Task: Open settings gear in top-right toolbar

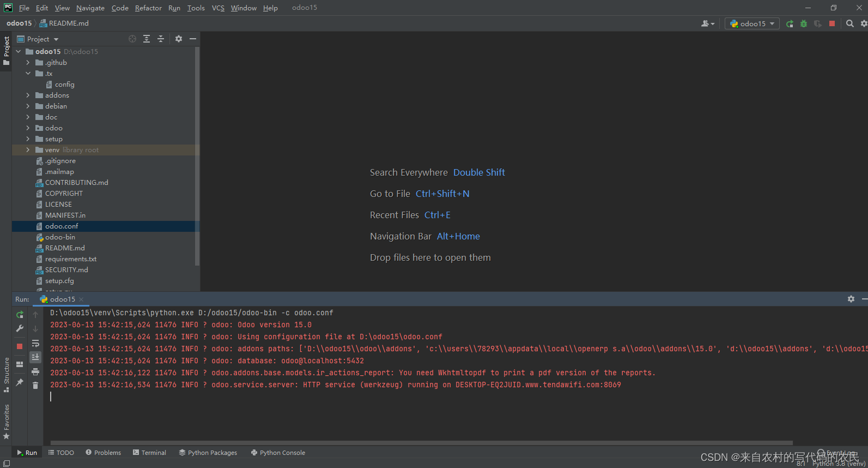Action: coord(864,23)
